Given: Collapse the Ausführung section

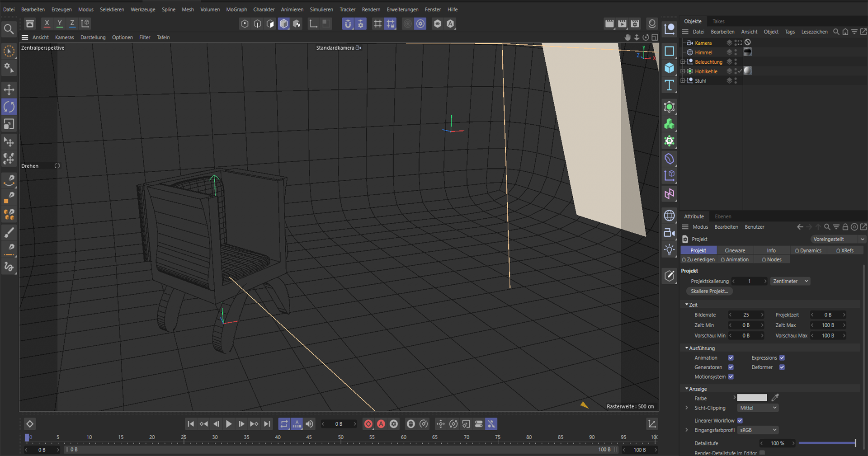Looking at the screenshot, I should pyautogui.click(x=687, y=348).
